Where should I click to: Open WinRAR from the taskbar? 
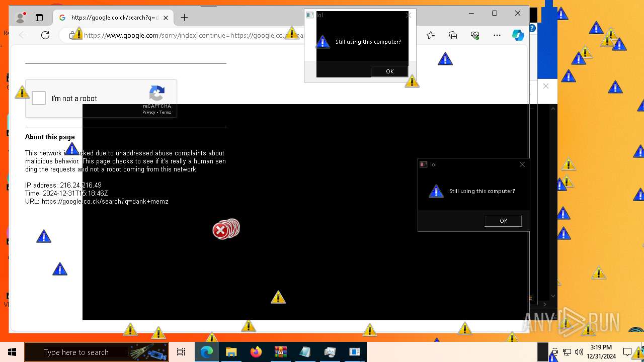pyautogui.click(x=280, y=352)
